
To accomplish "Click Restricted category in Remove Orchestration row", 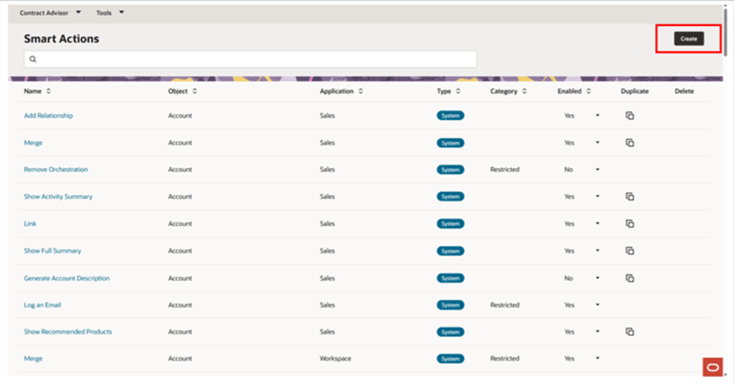I will point(505,170).
